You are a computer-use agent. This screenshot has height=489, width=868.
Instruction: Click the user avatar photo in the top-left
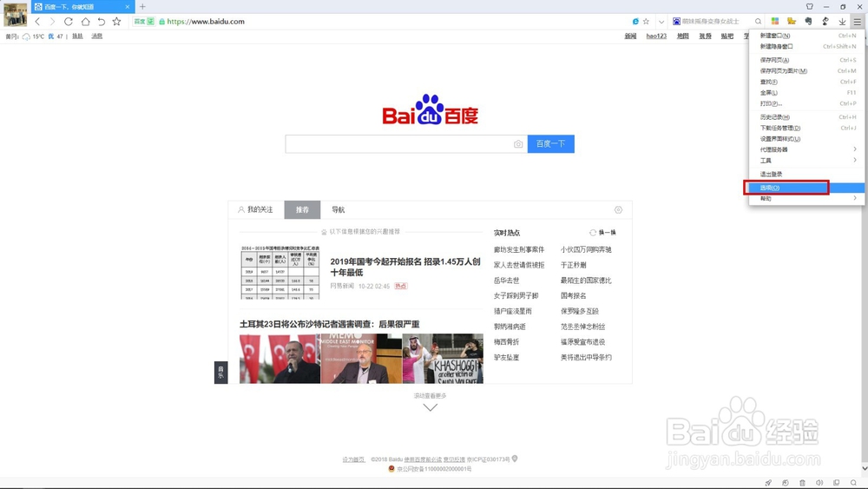pyautogui.click(x=15, y=15)
